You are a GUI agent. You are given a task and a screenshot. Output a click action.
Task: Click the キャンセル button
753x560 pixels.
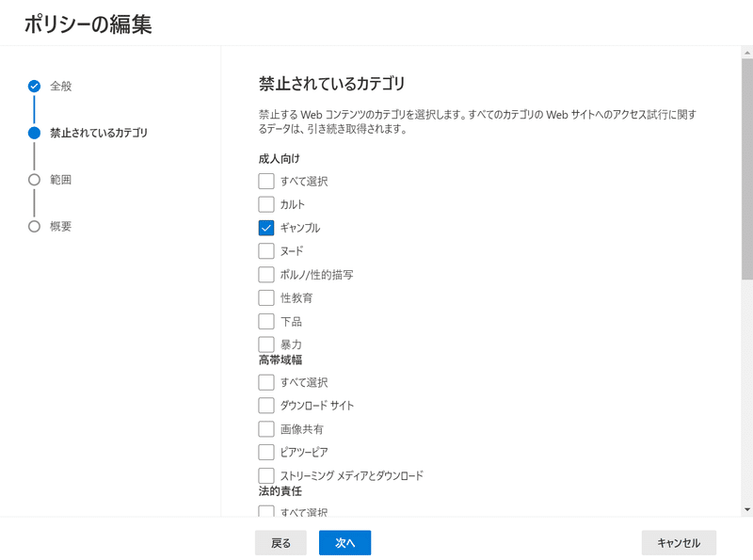tap(679, 543)
